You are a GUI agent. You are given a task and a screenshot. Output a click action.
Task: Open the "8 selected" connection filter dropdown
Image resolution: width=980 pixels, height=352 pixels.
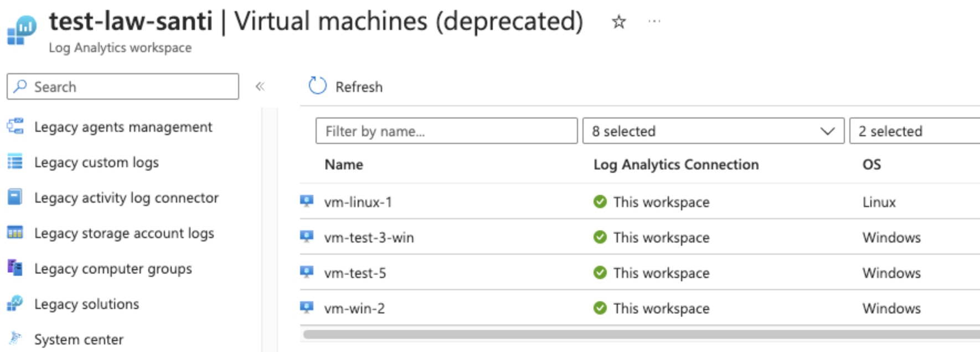coord(713,131)
